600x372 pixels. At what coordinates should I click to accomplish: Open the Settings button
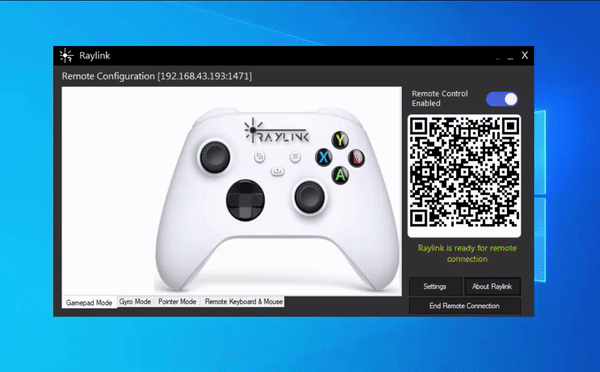[x=435, y=286]
